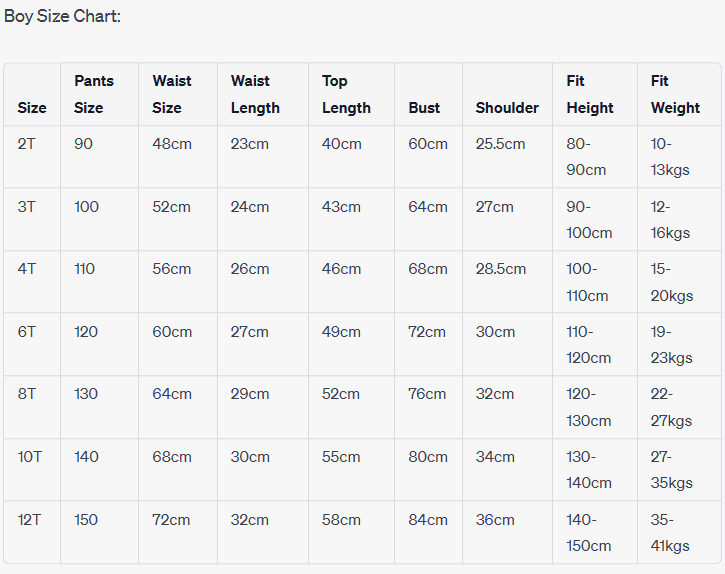Click the 43cm top length cell
The height and width of the screenshot is (574, 725).
point(341,207)
